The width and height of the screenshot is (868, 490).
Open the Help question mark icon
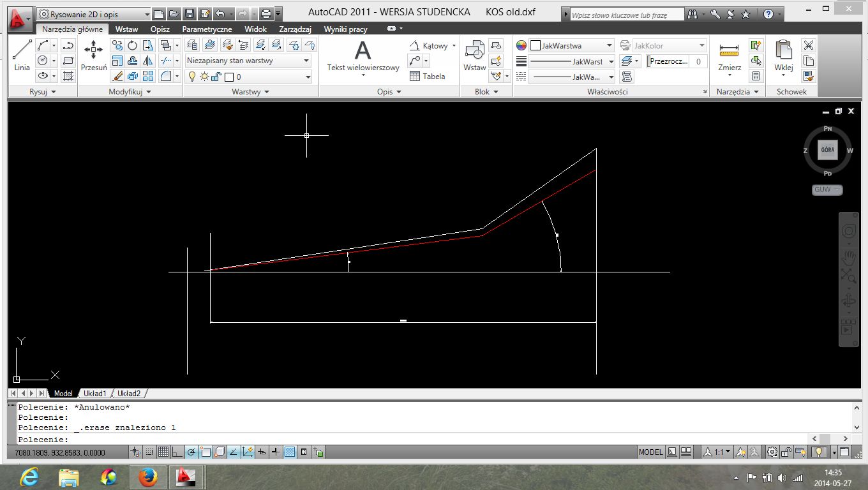click(768, 14)
